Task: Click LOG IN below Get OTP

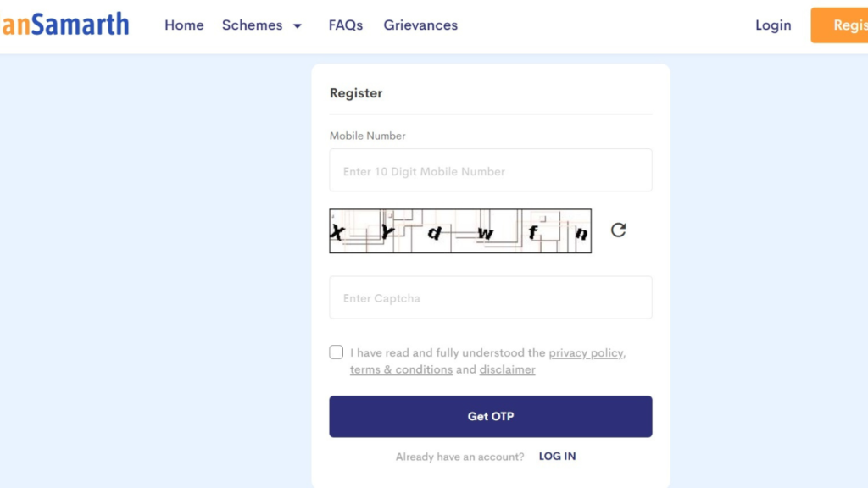Action: 557,457
